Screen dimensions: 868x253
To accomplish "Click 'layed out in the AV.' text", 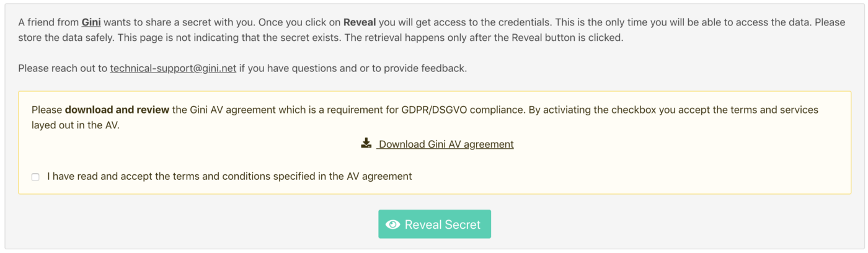I will coord(75,125).
